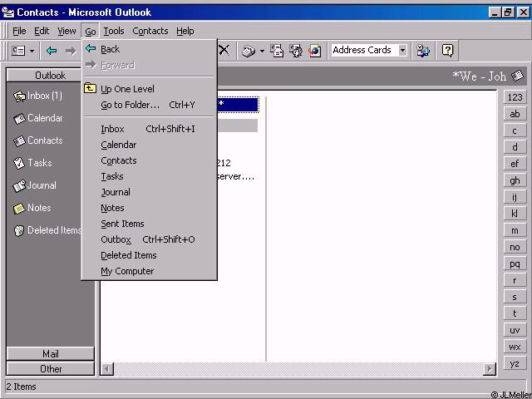Screen dimensions: 532x399
Task: Open Notes in the Outlook bar
Action: pos(32,208)
